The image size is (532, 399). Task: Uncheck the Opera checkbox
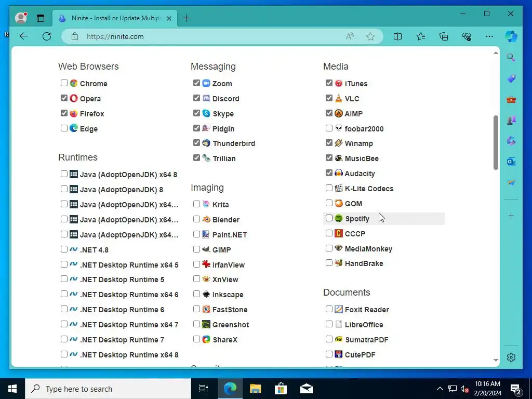pos(64,98)
